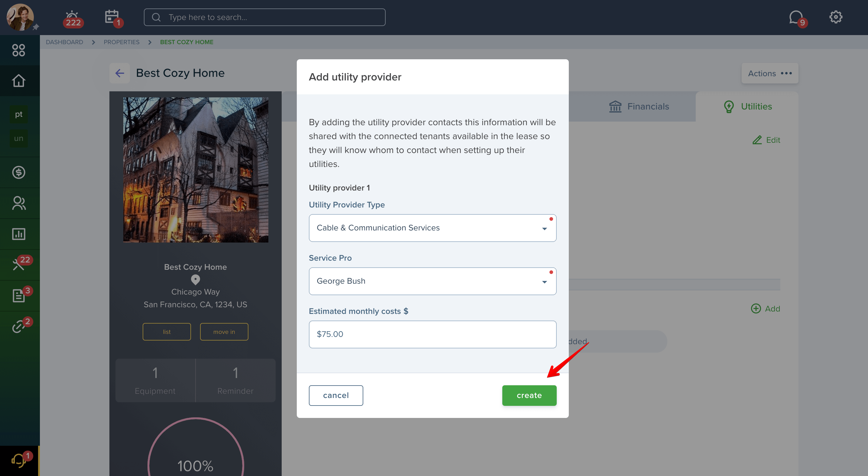Click the property photo thumbnail
Viewport: 868px width, 476px height.
(x=196, y=170)
